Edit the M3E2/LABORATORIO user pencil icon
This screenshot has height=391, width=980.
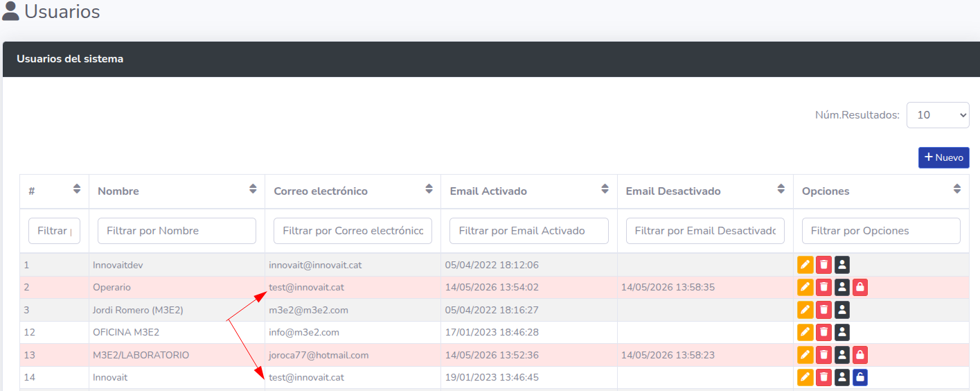coord(805,355)
